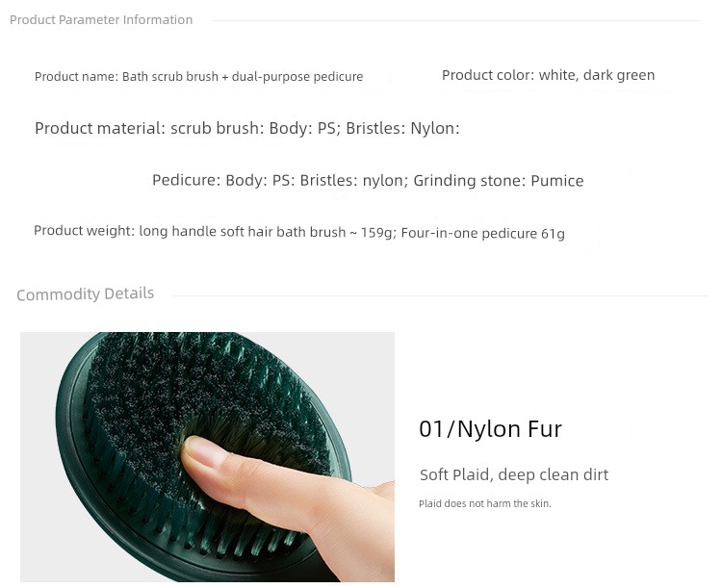
Task: Click the divider line beside Commodity Details
Action: pos(441,295)
